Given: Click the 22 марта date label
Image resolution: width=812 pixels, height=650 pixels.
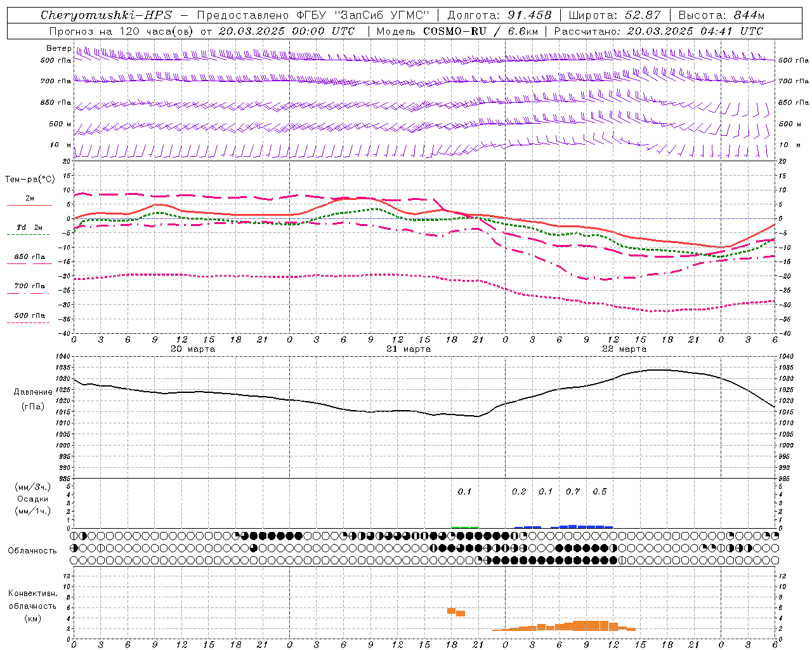Looking at the screenshot, I should pyautogui.click(x=624, y=349).
